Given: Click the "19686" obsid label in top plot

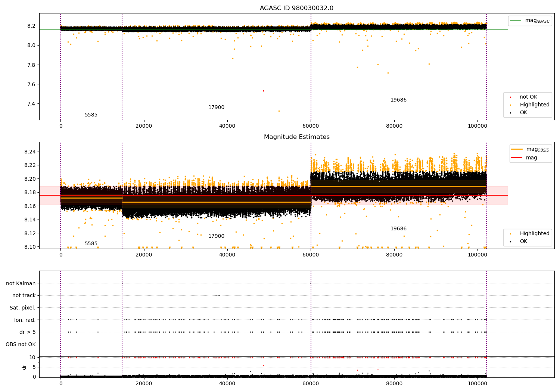Looking at the screenshot, I should tap(398, 100).
